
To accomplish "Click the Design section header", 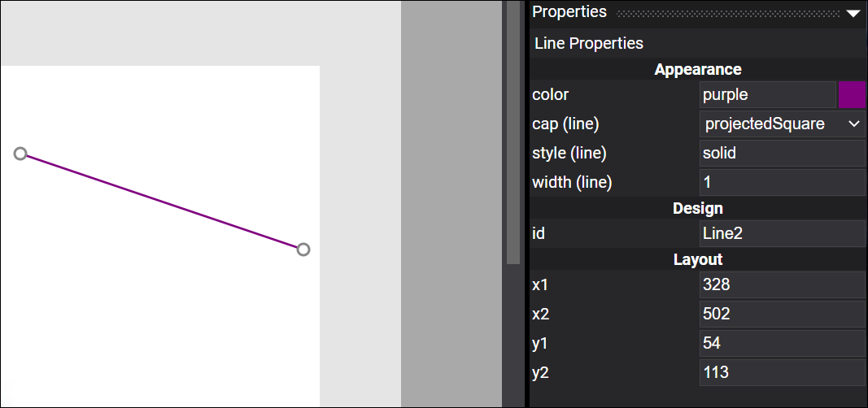I will (x=697, y=209).
